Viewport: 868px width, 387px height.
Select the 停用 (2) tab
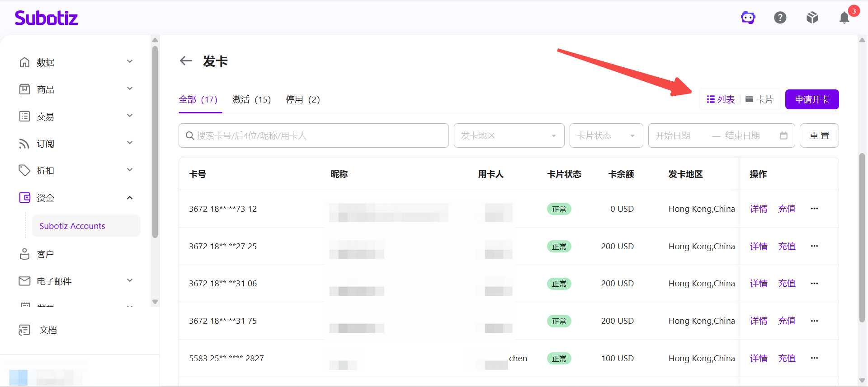pos(303,99)
